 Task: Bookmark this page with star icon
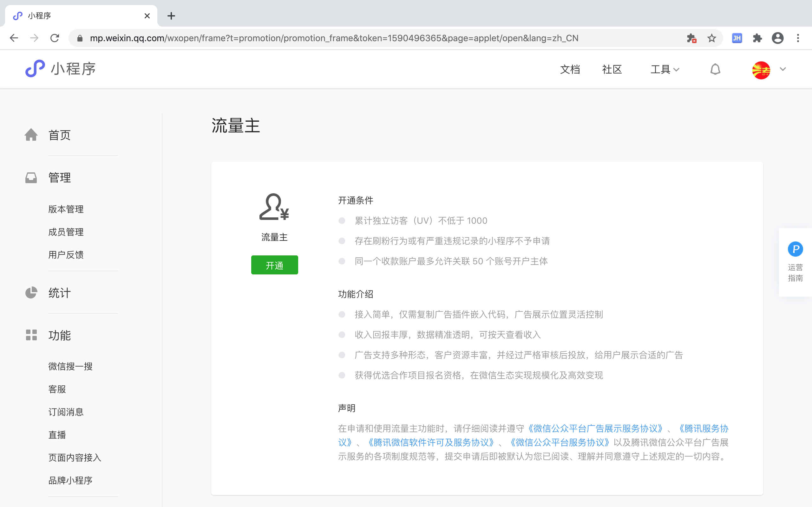click(711, 38)
